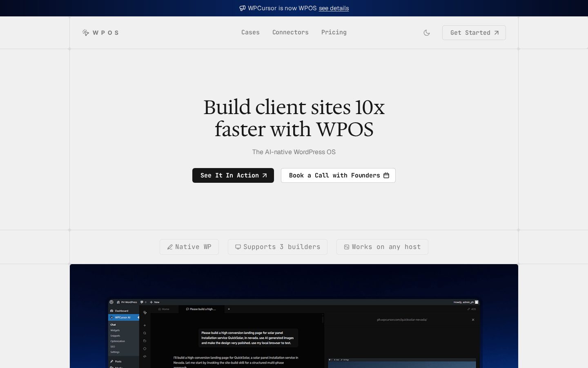
Task: Click the site preview thumbnail in demo
Action: (402, 363)
